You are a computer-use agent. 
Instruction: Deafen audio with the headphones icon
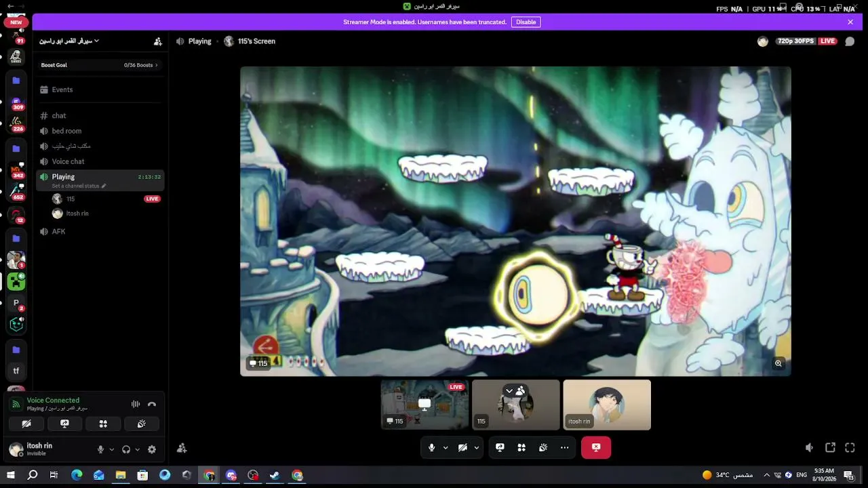click(126, 449)
